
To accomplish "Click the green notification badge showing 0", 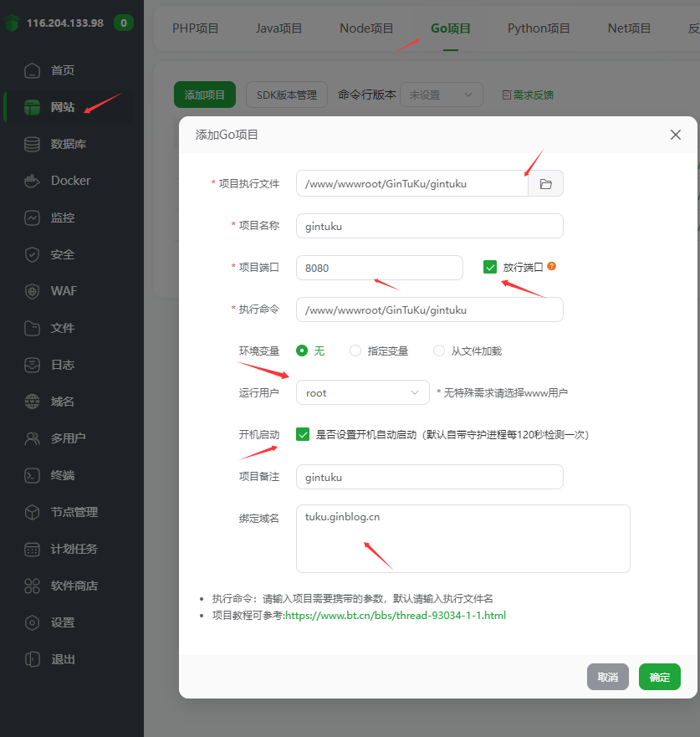I will (124, 23).
